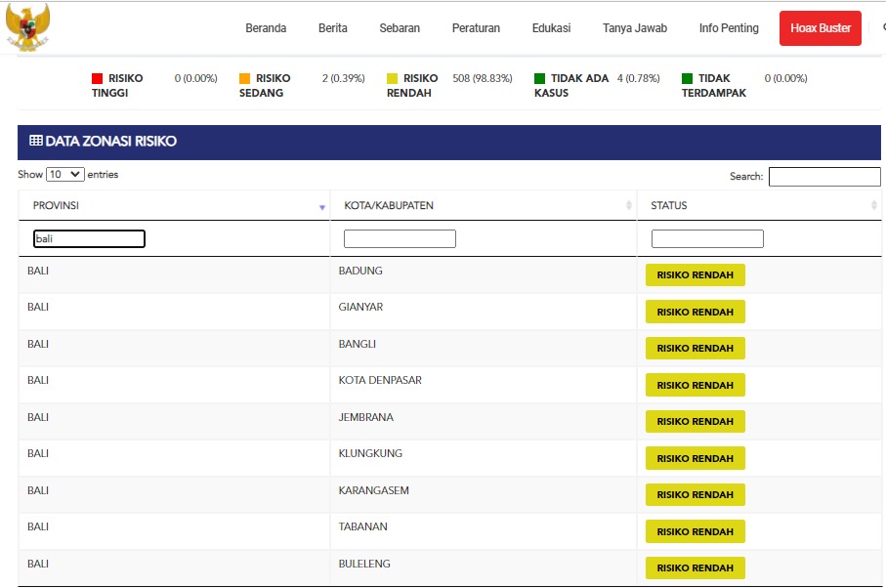Open the Beranda menu item
886x588 pixels.
coord(266,28)
